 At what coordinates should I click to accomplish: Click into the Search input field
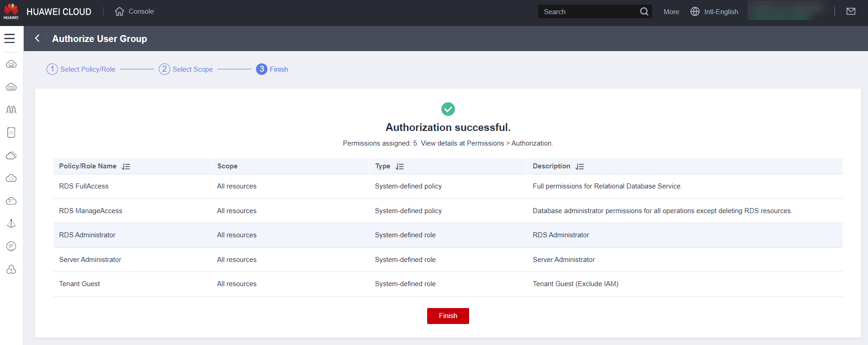click(588, 12)
